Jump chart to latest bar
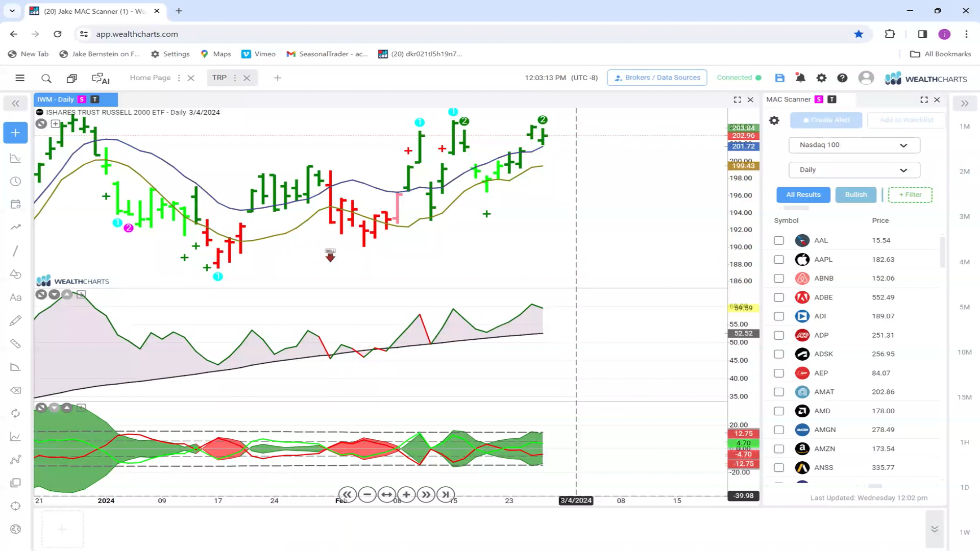The height and width of the screenshot is (551, 980). click(x=446, y=494)
